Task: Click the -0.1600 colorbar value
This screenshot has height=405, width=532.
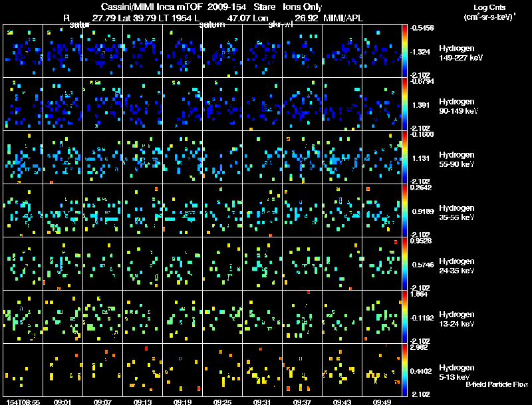Action: (422, 134)
